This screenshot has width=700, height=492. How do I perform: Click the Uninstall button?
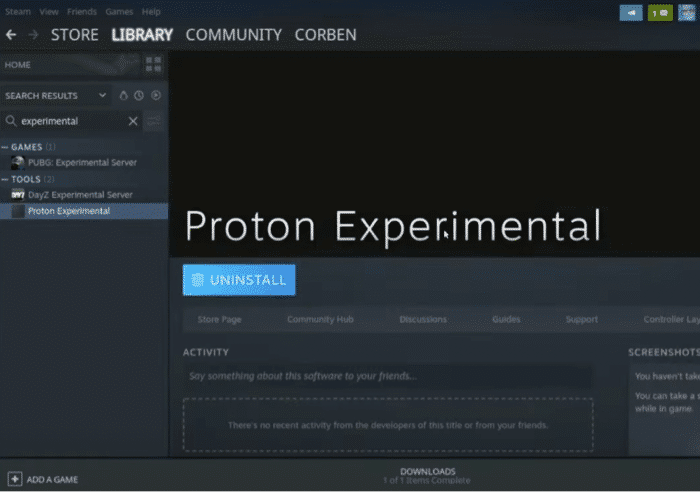(239, 280)
